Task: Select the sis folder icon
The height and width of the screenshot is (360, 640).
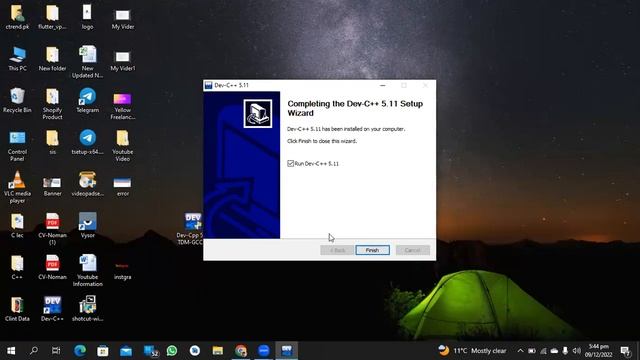Action: 52,142
